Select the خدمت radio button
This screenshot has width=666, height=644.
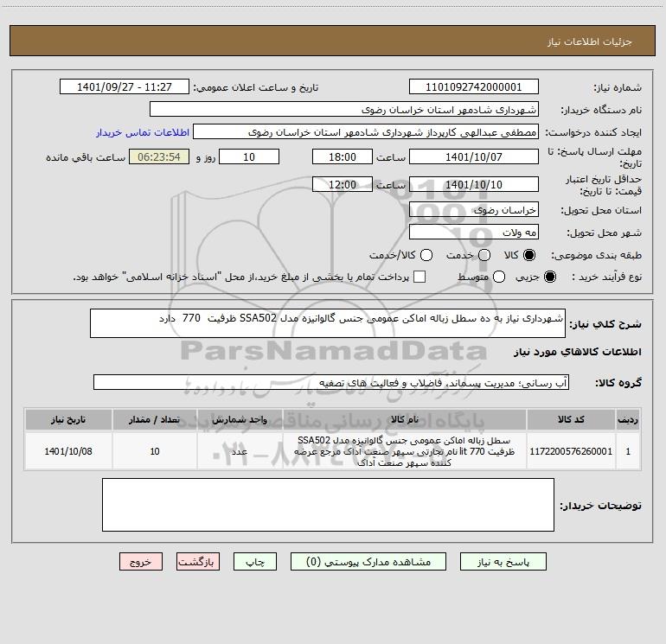484,255
